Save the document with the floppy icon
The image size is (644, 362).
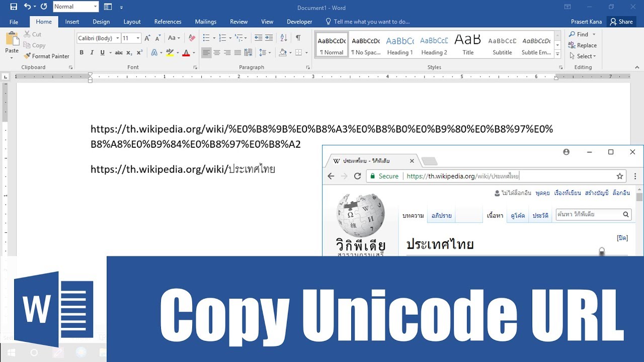pyautogui.click(x=14, y=7)
